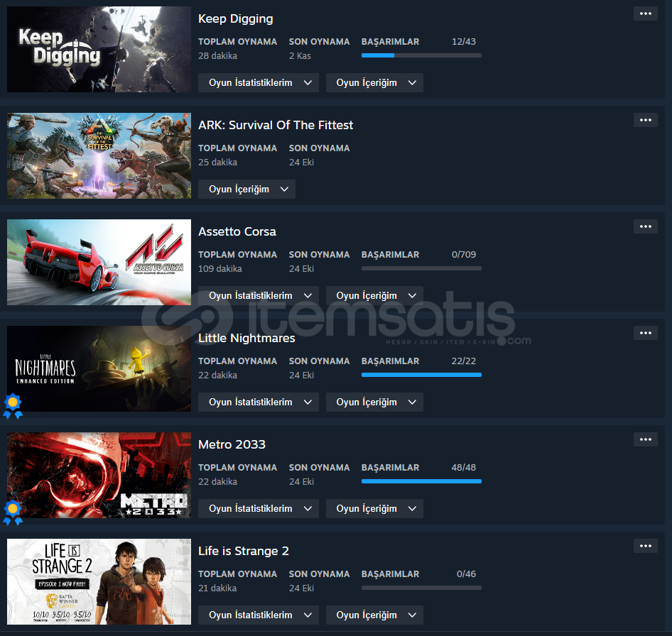Expand Oyun İçeriğim dropdown for Assetto Corsa
672x636 pixels.
point(374,295)
